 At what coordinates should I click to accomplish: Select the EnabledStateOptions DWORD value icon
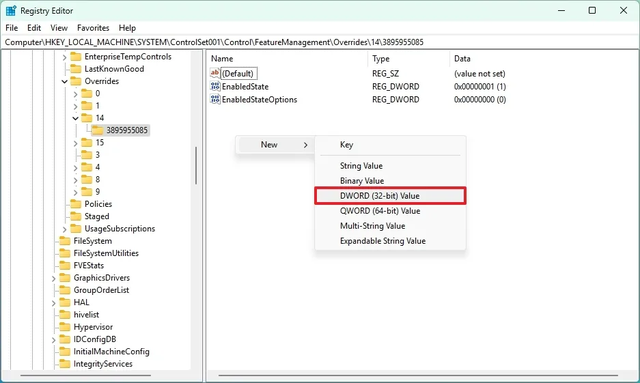click(x=215, y=100)
